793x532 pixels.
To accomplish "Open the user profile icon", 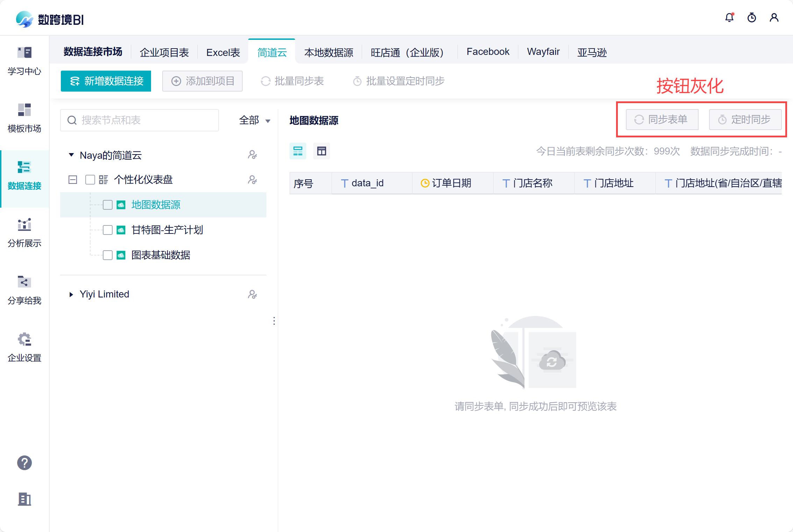I will (x=774, y=17).
